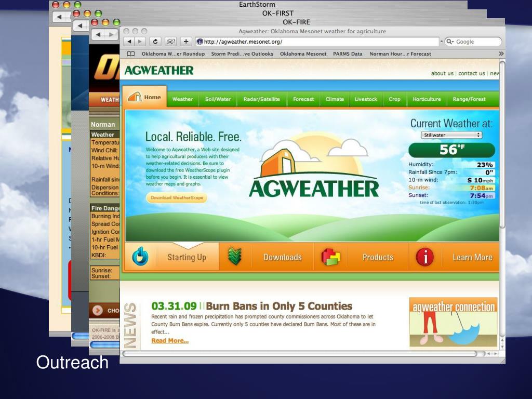This screenshot has height=399, width=532.
Task: Click the colored blocks Products icon
Action: pos(330,257)
